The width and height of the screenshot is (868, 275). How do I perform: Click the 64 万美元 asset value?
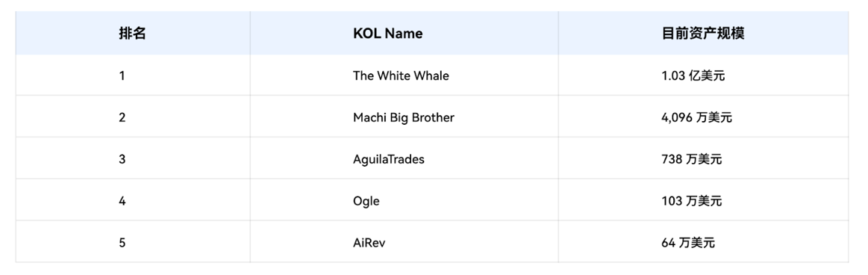[x=688, y=243]
